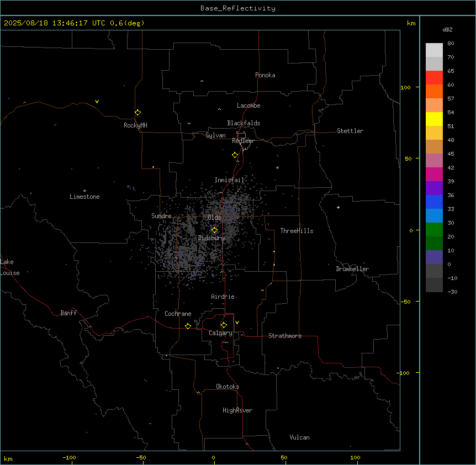Click the Base_Reflectivity title text
This screenshot has width=476, height=465.
point(238,8)
